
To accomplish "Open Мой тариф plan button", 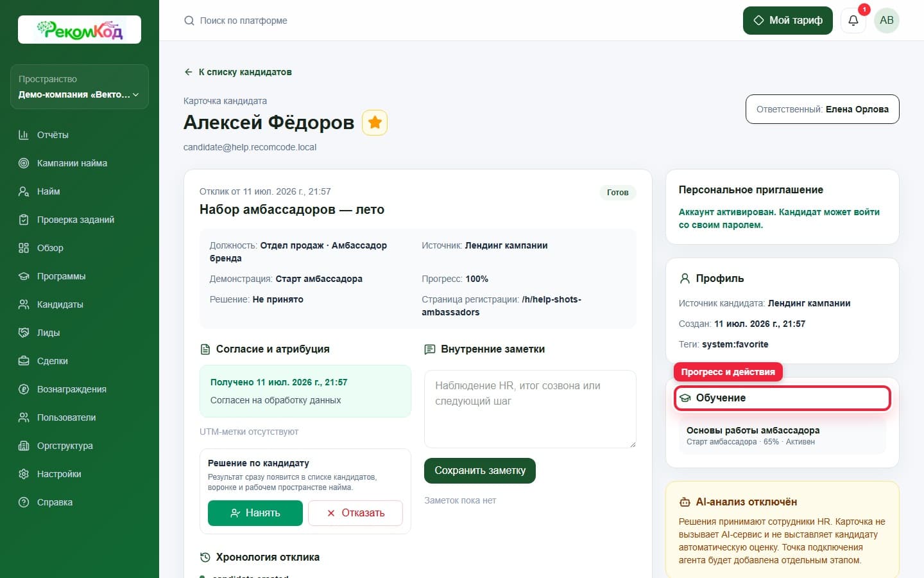I will pyautogui.click(x=788, y=21).
